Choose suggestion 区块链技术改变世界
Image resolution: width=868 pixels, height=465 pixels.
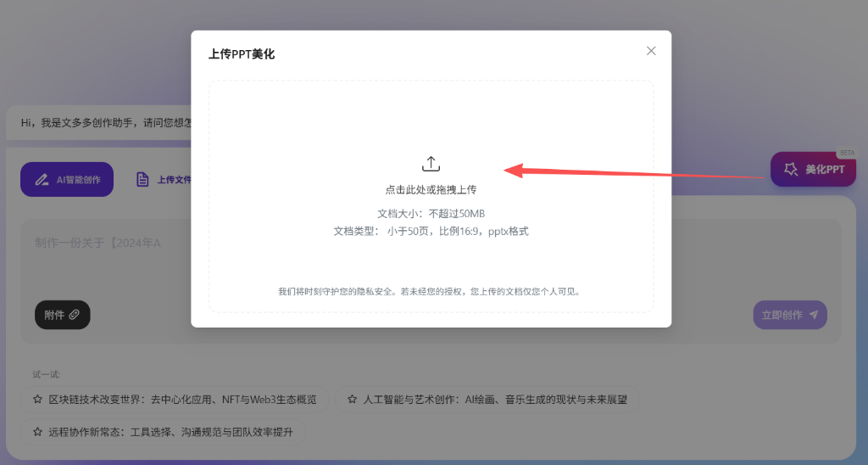click(175, 399)
